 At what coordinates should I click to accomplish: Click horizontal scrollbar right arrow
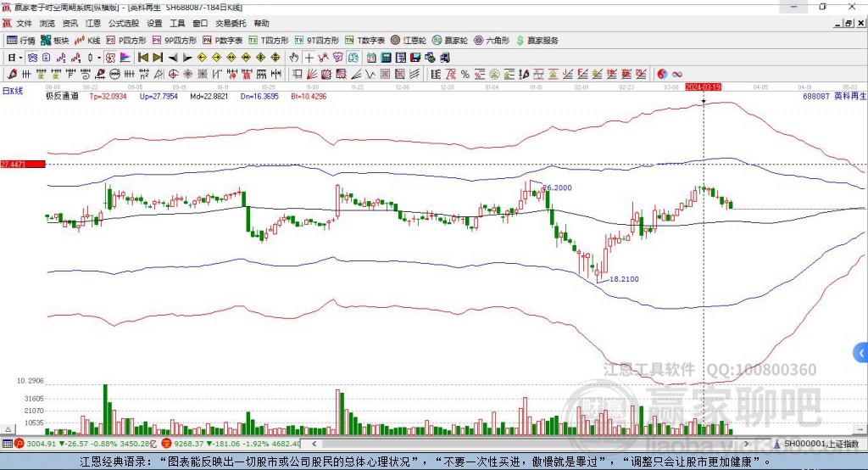point(746,444)
